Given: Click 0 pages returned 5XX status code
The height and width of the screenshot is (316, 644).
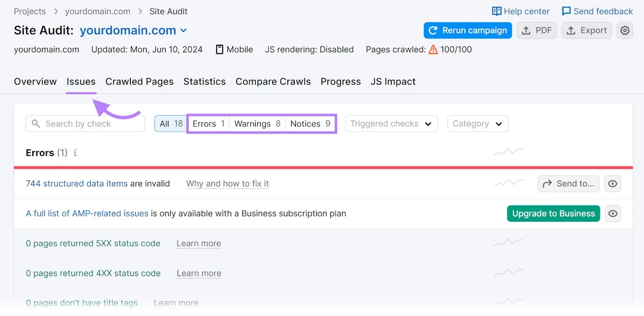Looking at the screenshot, I should click(x=93, y=244).
